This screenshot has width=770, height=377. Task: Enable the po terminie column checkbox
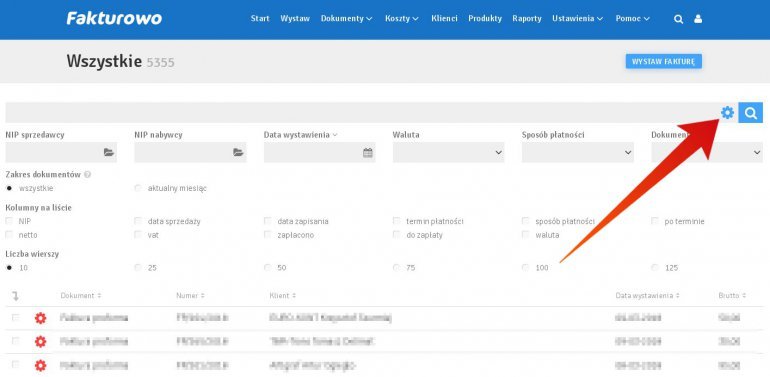point(655,221)
